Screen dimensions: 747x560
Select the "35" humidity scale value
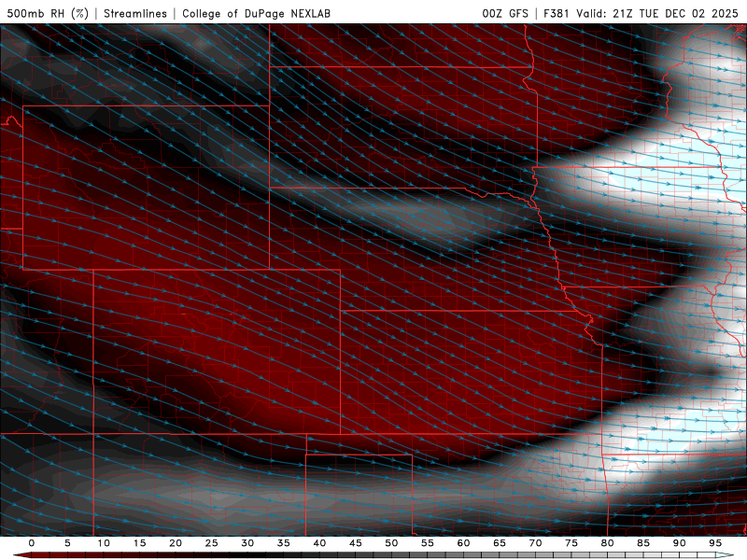pos(283,543)
